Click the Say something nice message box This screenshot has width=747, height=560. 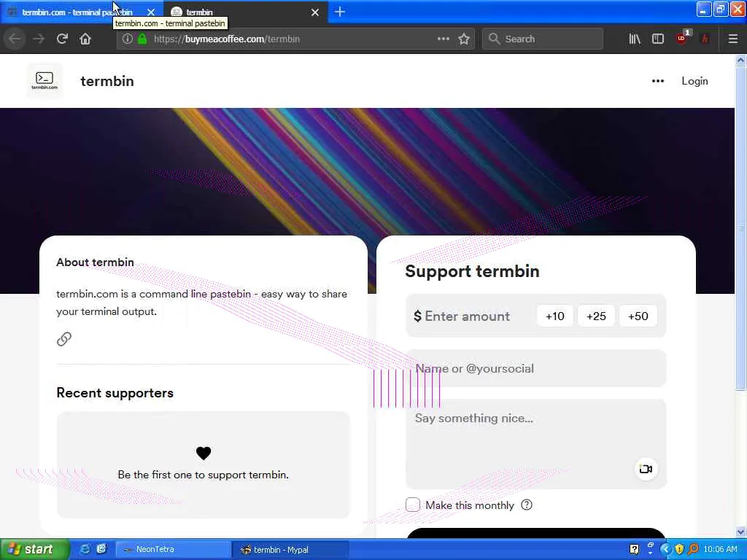pyautogui.click(x=536, y=444)
